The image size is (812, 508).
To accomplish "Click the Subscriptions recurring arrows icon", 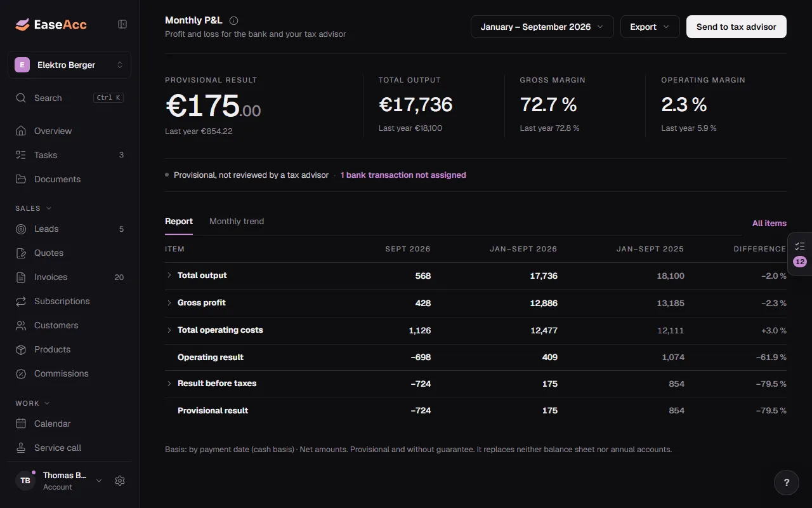I will (21, 301).
